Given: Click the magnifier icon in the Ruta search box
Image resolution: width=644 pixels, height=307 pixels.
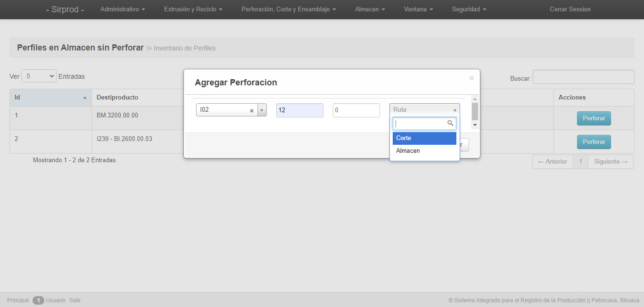Looking at the screenshot, I should (x=450, y=123).
